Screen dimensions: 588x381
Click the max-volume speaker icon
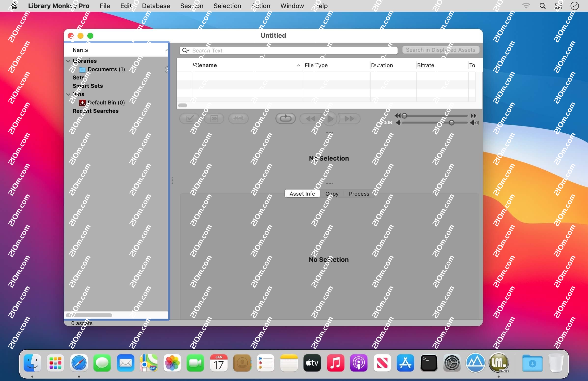click(474, 123)
